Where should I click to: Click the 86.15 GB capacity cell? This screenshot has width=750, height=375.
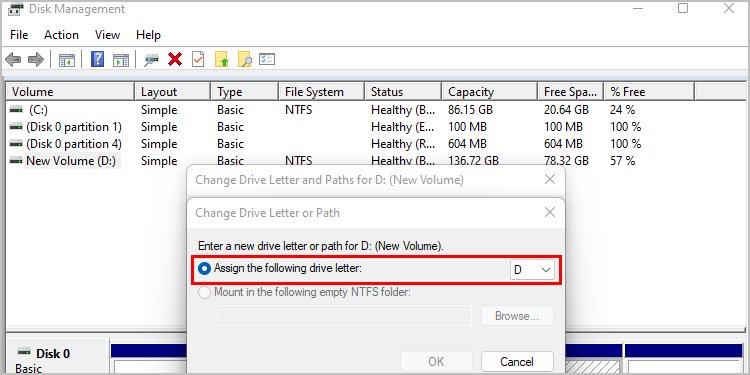pyautogui.click(x=470, y=110)
